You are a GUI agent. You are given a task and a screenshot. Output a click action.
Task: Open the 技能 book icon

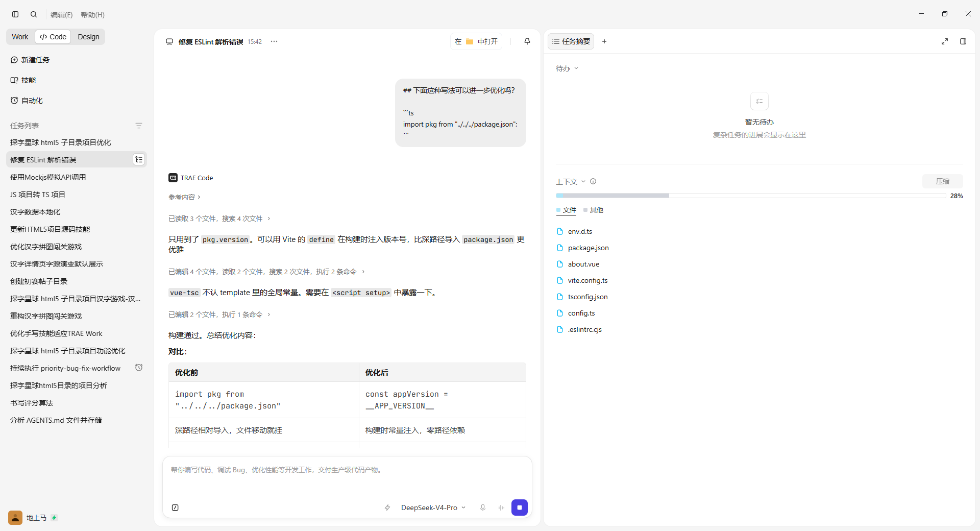[x=14, y=80]
